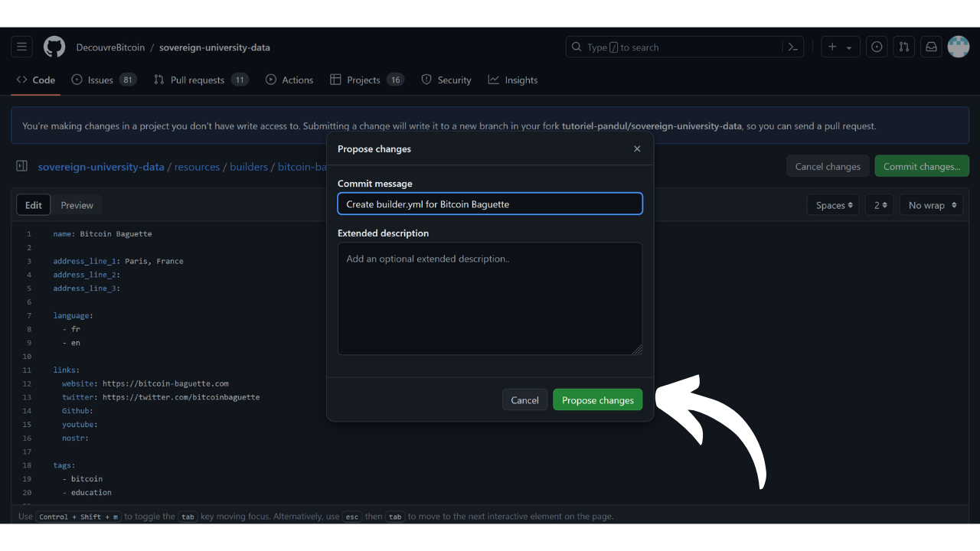The image size is (980, 551).
Task: Close the Propose changes dialog
Action: 637,148
